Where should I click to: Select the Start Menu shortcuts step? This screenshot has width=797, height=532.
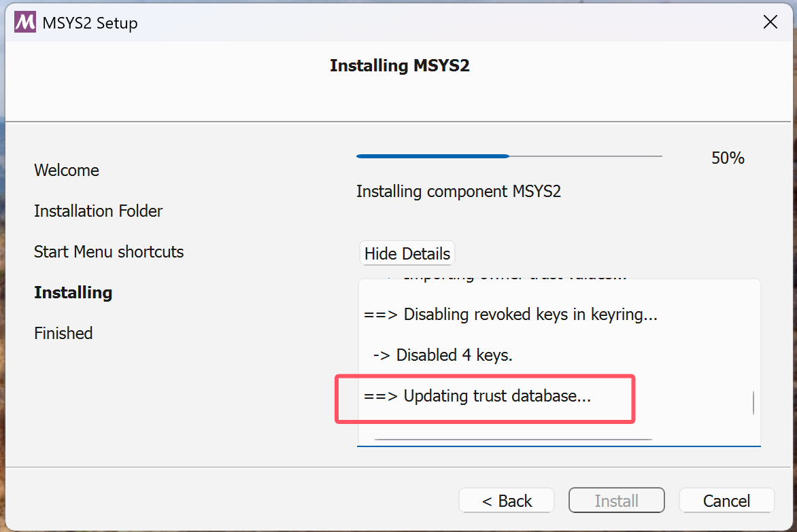point(109,252)
